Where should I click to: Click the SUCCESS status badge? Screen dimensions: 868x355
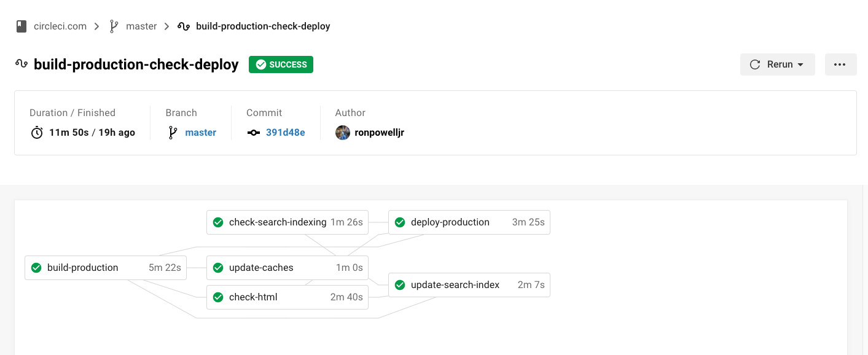coord(281,64)
